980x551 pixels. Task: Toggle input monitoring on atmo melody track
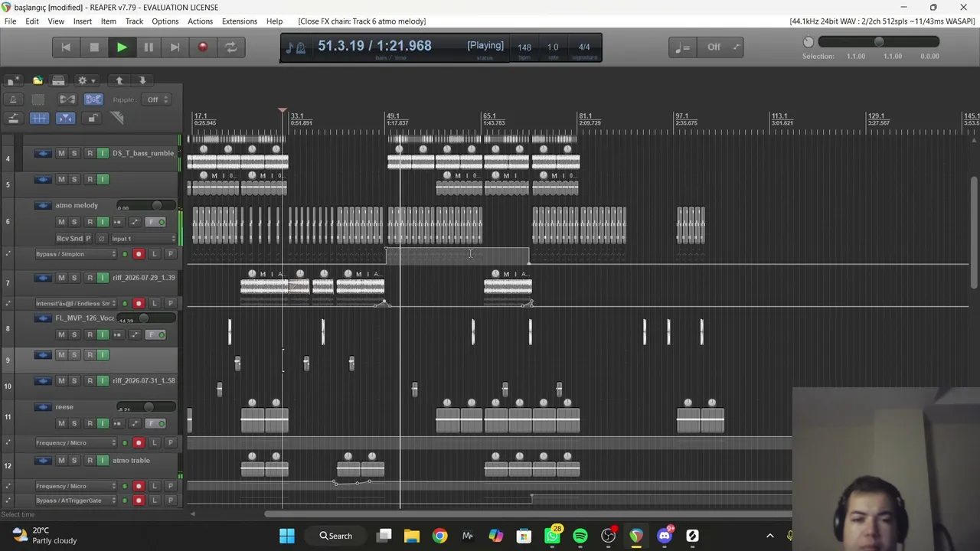pos(103,222)
